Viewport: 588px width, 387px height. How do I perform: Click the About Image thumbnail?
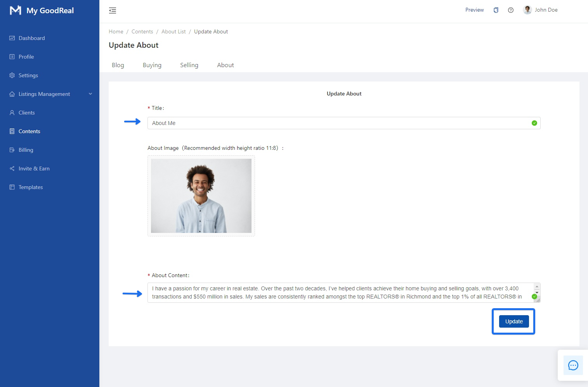[201, 196]
